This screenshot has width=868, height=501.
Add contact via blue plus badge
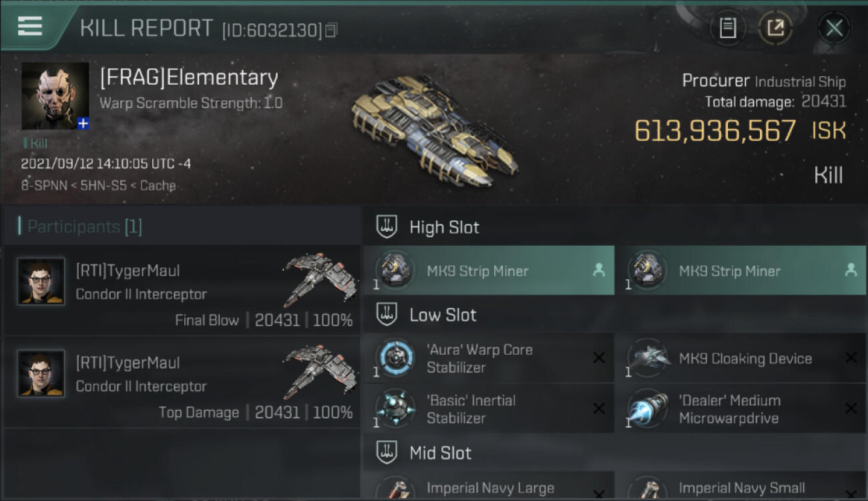pyautogui.click(x=83, y=124)
